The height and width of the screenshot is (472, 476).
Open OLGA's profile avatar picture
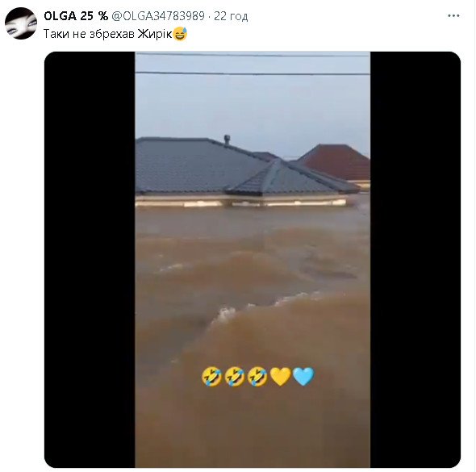tap(21, 23)
